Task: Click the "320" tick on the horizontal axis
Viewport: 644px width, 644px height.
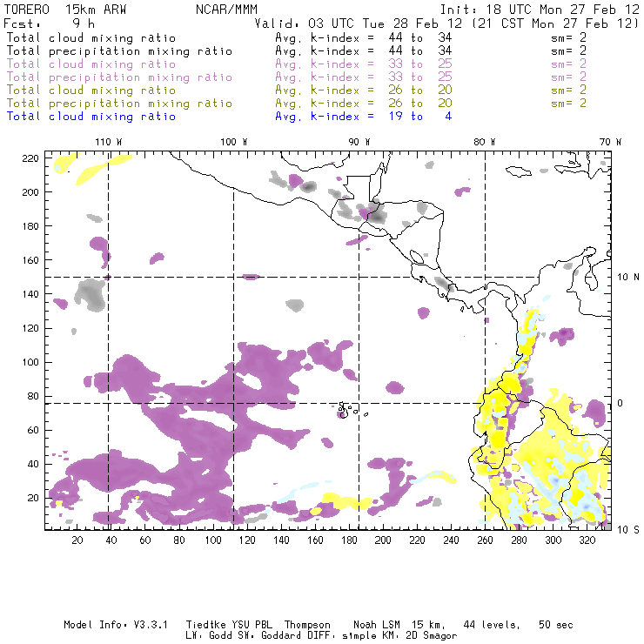Action: pos(587,540)
